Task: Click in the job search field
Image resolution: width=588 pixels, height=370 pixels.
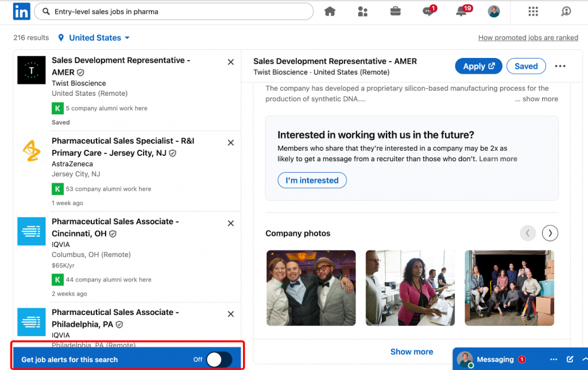Action: (x=173, y=11)
